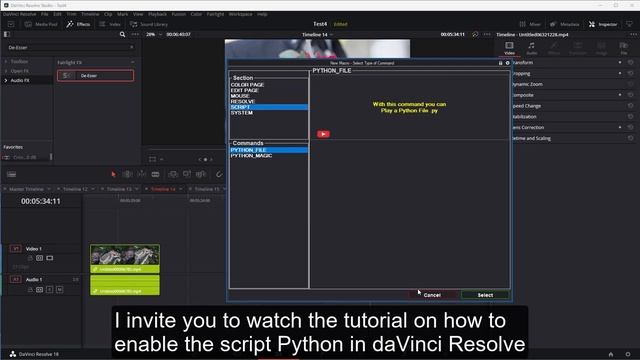This screenshot has height=360, width=640.
Task: Click Select in the New Macro dialog
Action: coord(485,295)
